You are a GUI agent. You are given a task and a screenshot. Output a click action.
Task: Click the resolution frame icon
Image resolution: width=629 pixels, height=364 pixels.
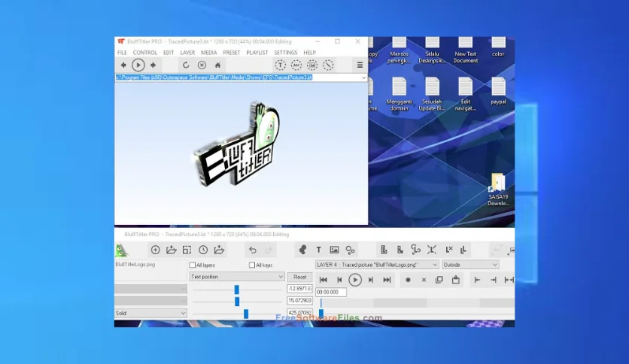click(x=187, y=250)
